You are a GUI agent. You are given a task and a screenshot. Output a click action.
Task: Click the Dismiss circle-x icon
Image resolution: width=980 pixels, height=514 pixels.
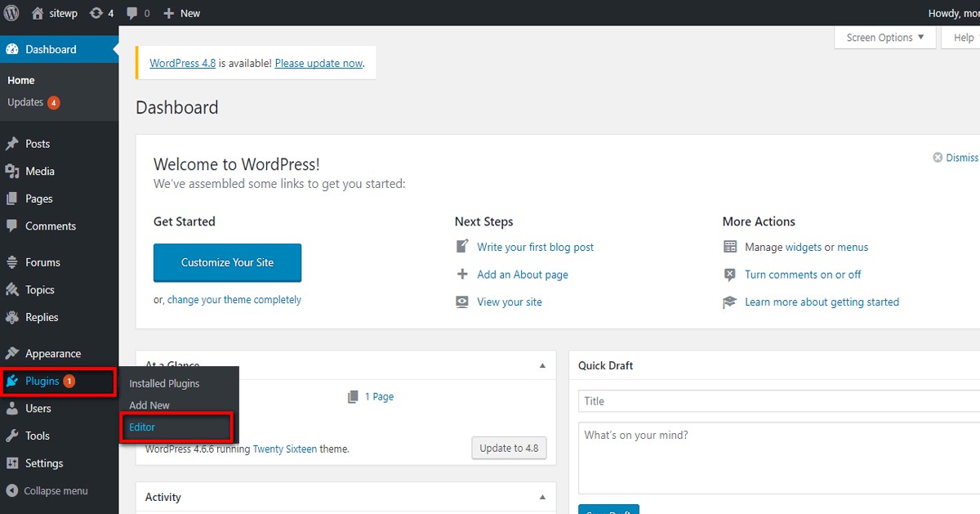click(x=938, y=158)
